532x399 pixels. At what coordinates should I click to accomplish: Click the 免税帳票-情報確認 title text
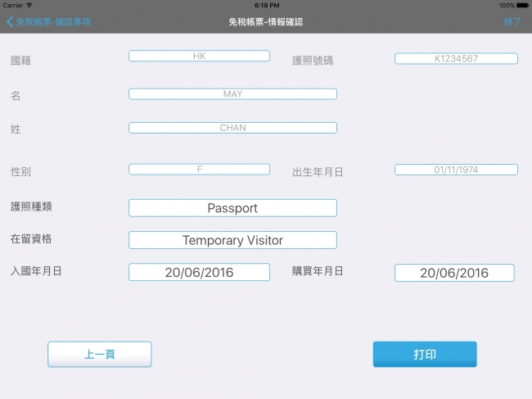pos(266,22)
